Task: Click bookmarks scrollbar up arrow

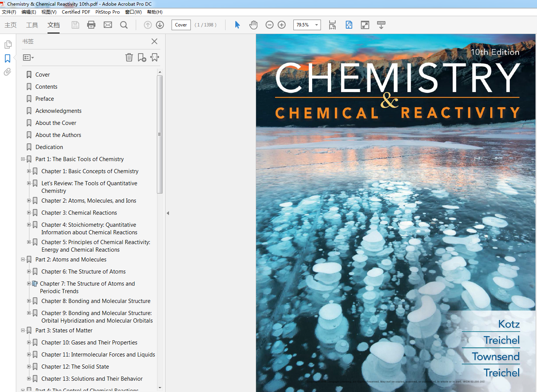Action: click(160, 72)
